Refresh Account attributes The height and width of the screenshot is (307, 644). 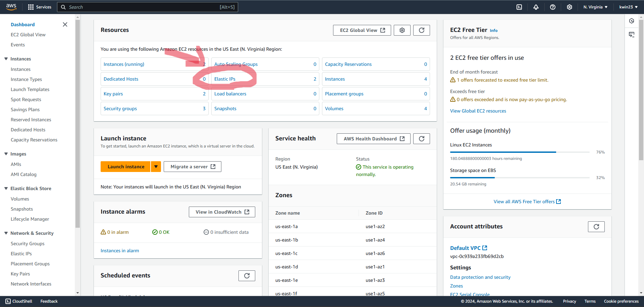point(596,227)
